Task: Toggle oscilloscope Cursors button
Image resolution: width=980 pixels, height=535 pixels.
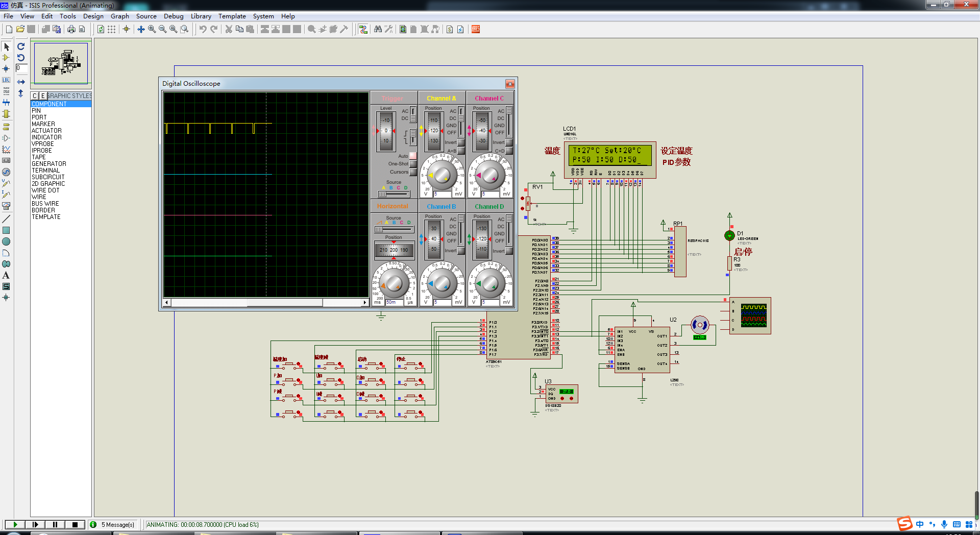Action: click(x=413, y=172)
